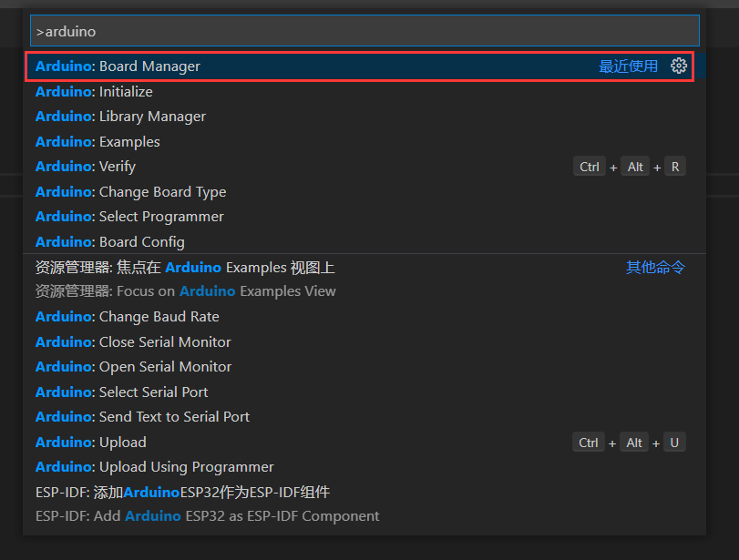Run the Arduino: Upload command
Viewport: 739px width, 560px height.
click(364, 443)
